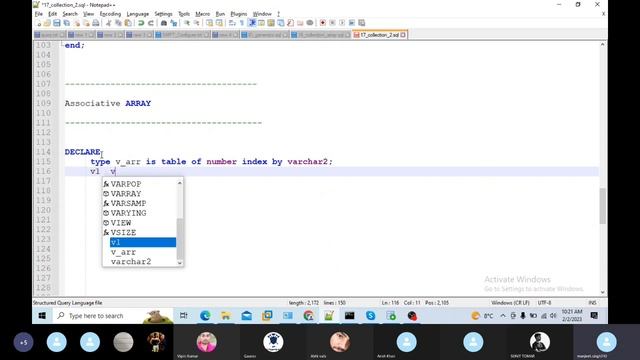The width and height of the screenshot is (640, 360).
Task: Click the UTF-8 encoding status entry
Action: 544,303
